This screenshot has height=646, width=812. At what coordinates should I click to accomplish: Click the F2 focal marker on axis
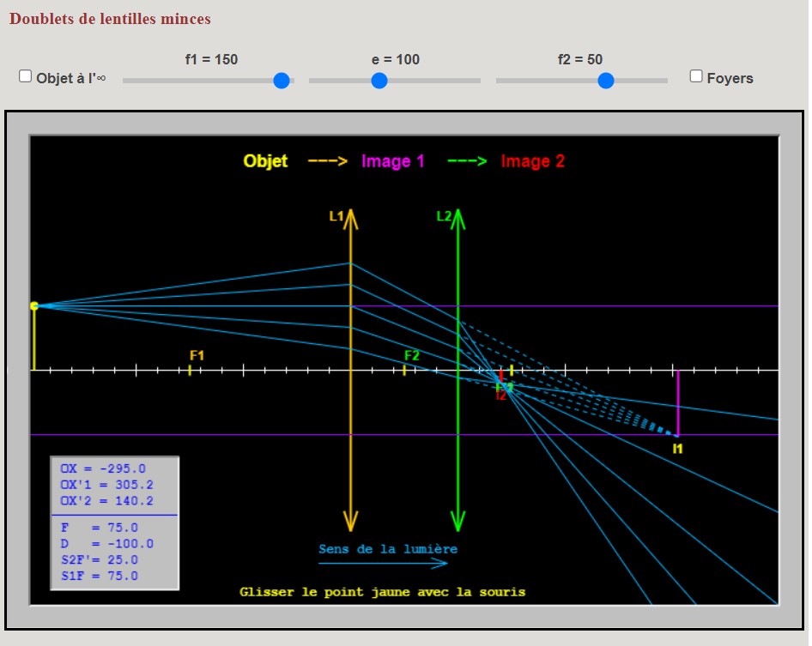(404, 370)
